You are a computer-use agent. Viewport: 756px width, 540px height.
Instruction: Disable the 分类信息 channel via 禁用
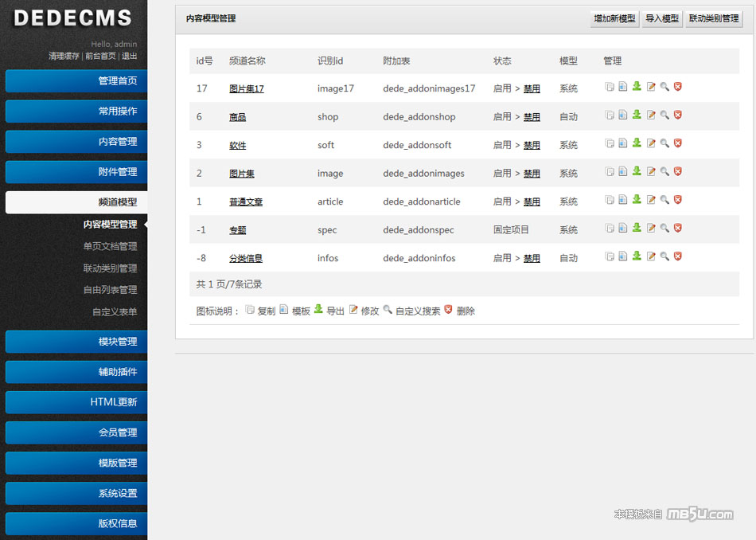(x=532, y=259)
